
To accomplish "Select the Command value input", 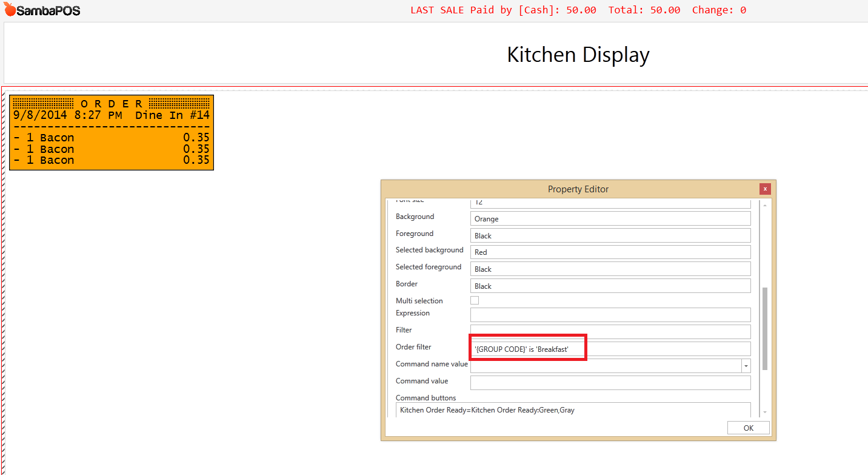I will coord(610,383).
